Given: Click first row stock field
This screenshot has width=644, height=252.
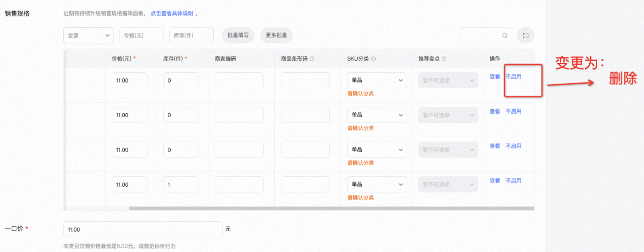Looking at the screenshot, I should point(181,80).
